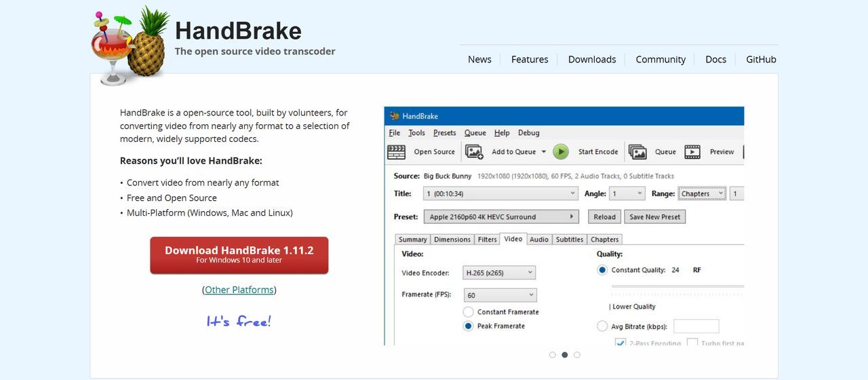Open the Other Platforms link
The image size is (868, 380).
click(239, 290)
